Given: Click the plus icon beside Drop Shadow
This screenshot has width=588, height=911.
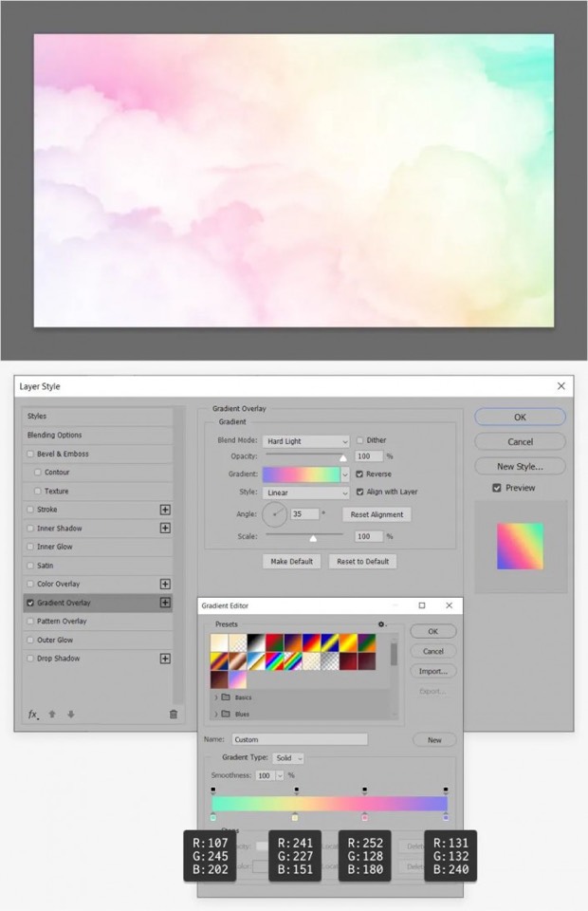Looking at the screenshot, I should point(165,659).
